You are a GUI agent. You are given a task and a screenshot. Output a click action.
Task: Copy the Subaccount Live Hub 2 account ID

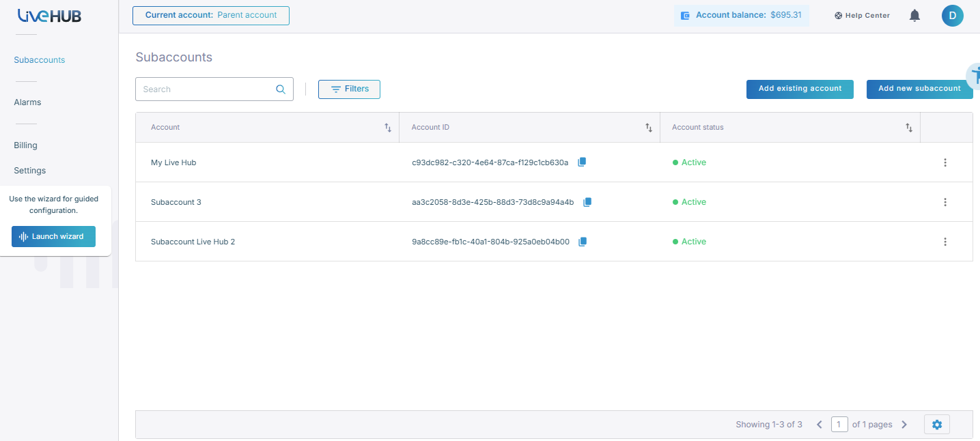[x=583, y=242]
